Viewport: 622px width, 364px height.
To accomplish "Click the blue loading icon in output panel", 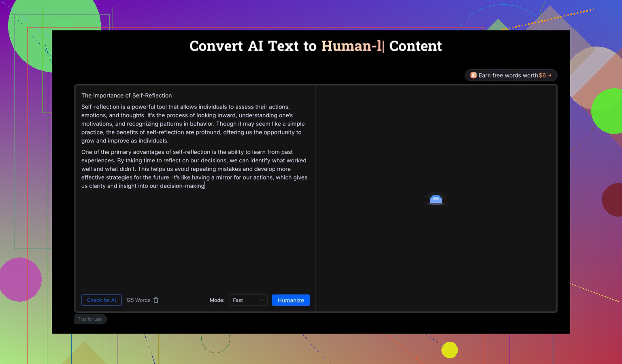I will point(436,199).
